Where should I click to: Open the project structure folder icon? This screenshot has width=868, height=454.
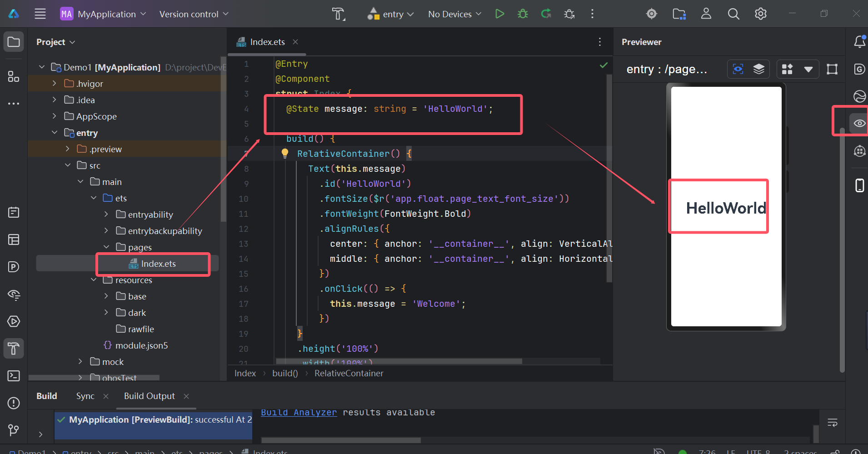(x=679, y=14)
